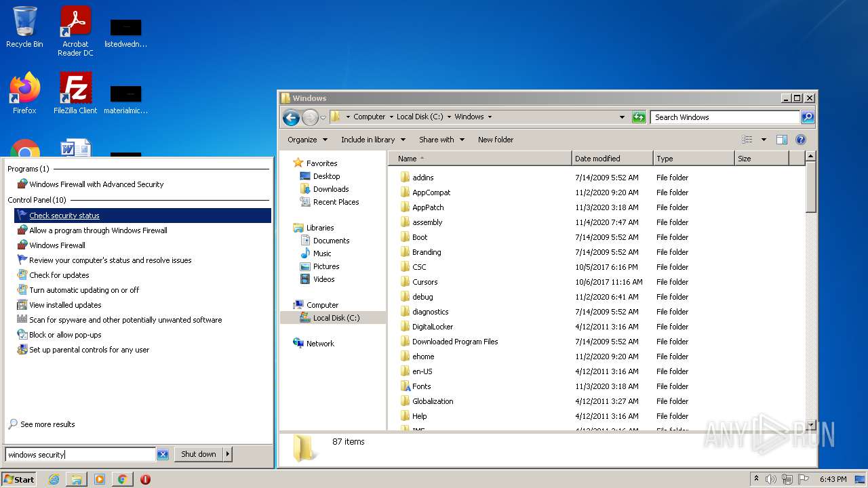Click the clear search X button

point(163,455)
